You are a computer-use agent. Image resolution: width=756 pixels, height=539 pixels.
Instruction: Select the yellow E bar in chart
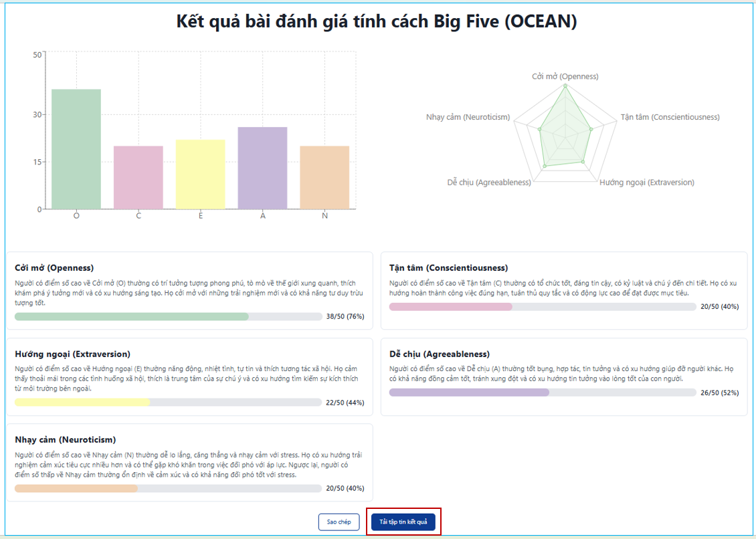click(x=201, y=175)
